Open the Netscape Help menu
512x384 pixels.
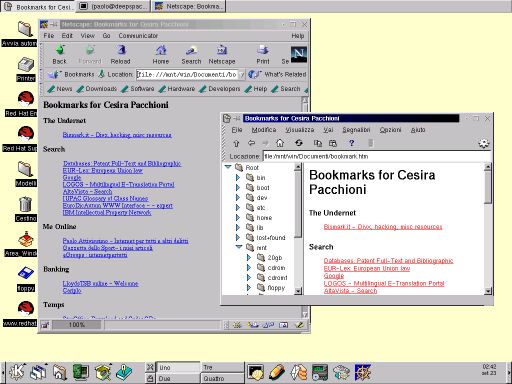coord(297,36)
